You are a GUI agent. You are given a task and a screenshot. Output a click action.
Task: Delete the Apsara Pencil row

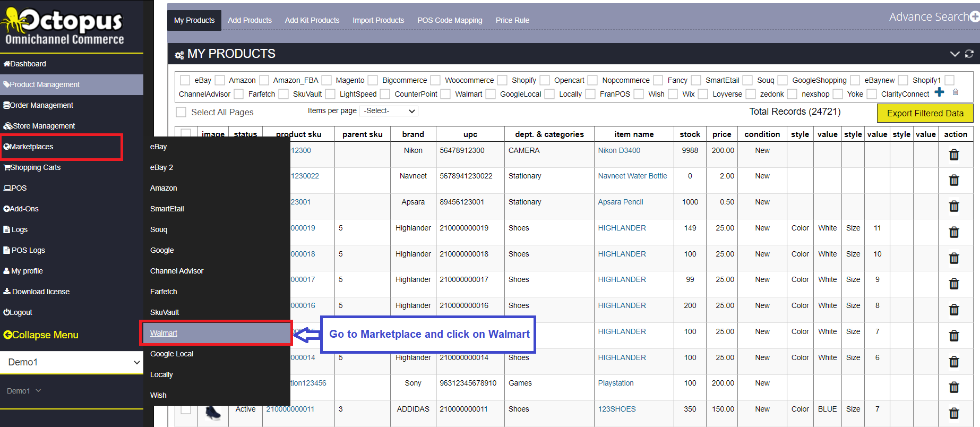coord(954,206)
